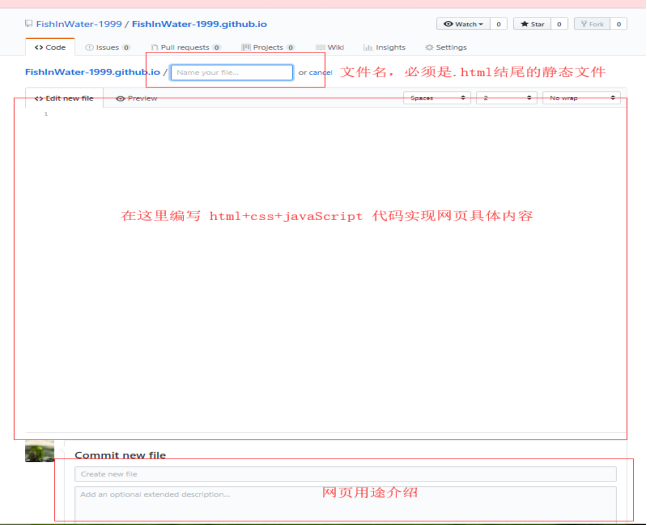
Task: Open the No wrap mode dropdown
Action: point(581,98)
